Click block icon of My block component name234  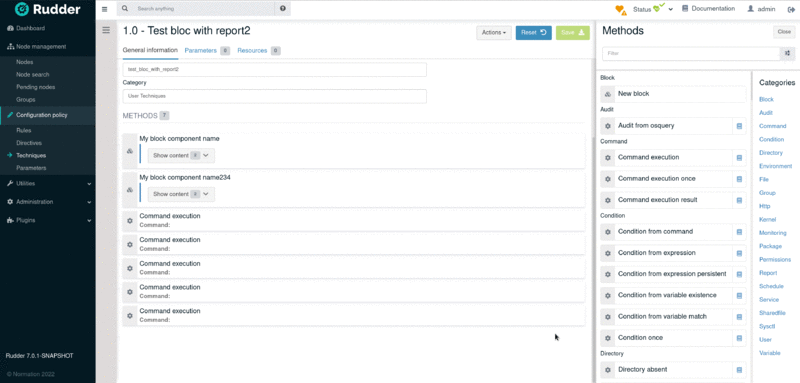[130, 190]
